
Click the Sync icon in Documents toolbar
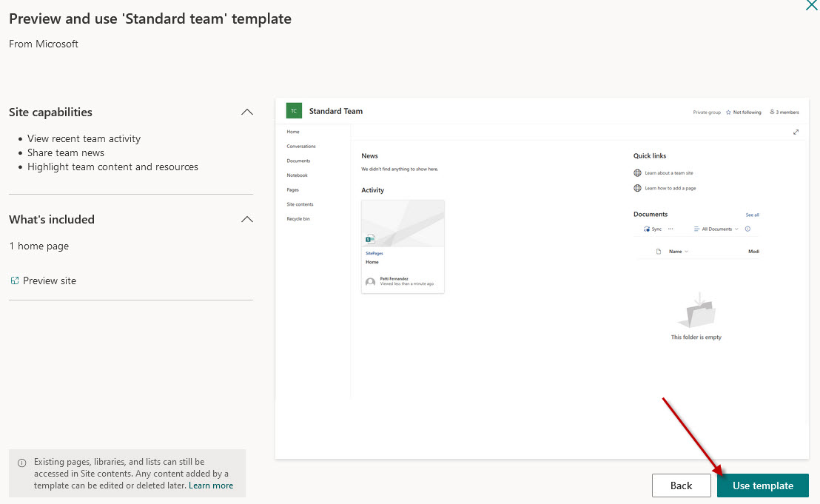click(647, 229)
